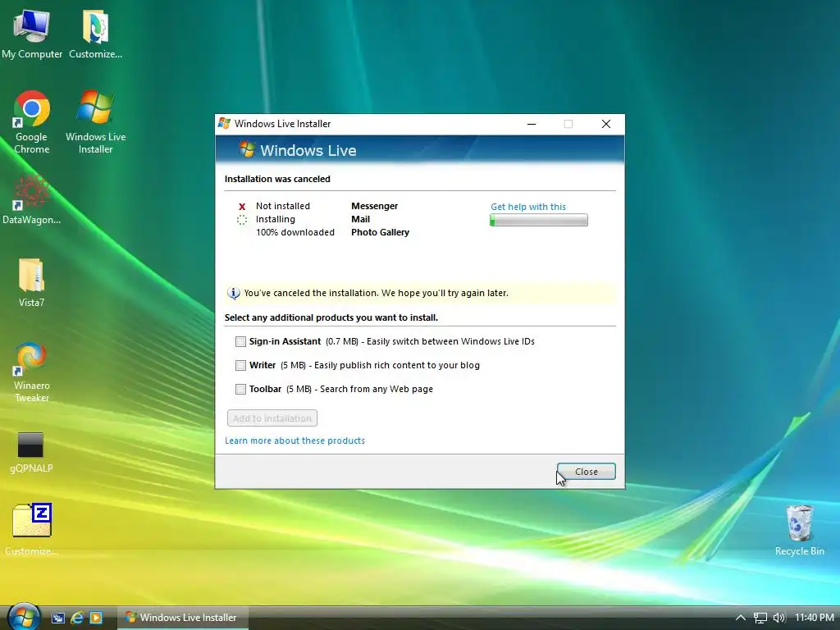Click the Photo Gallery product name
This screenshot has height=630, width=840.
click(x=381, y=232)
